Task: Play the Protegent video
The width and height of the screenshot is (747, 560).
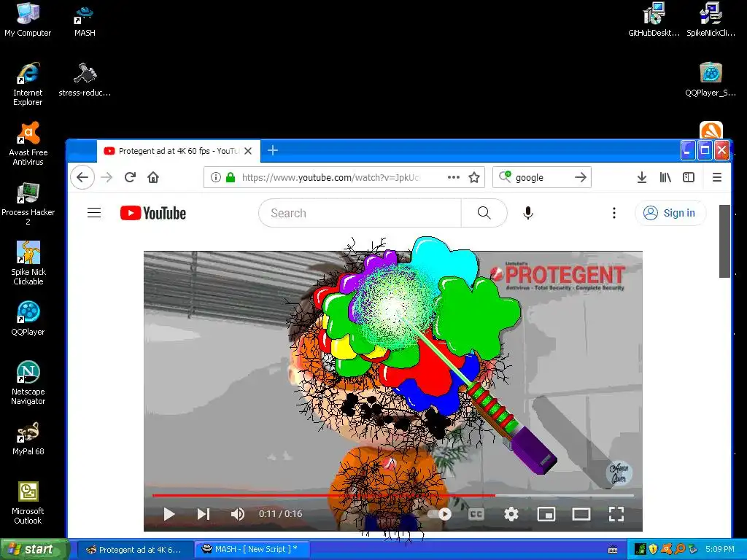Action: (x=169, y=514)
